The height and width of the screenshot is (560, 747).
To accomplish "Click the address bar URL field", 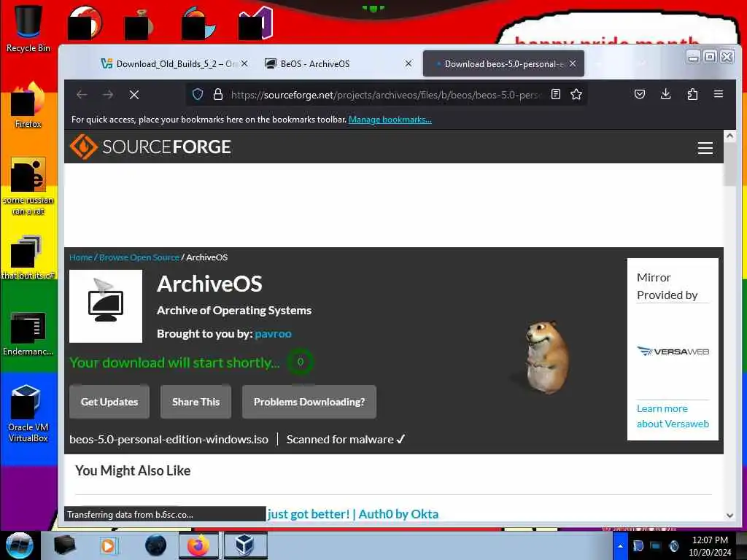I will pyautogui.click(x=386, y=95).
